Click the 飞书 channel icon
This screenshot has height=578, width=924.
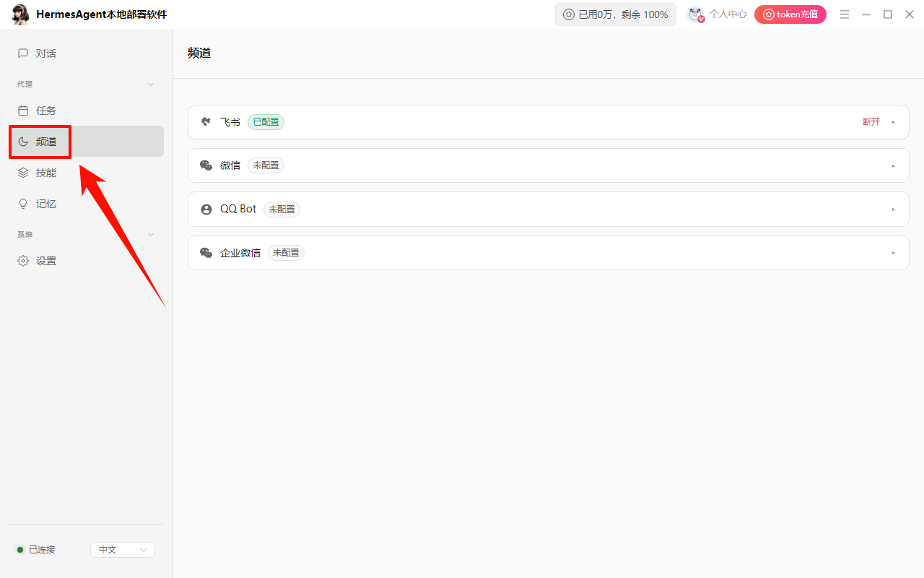pos(206,122)
